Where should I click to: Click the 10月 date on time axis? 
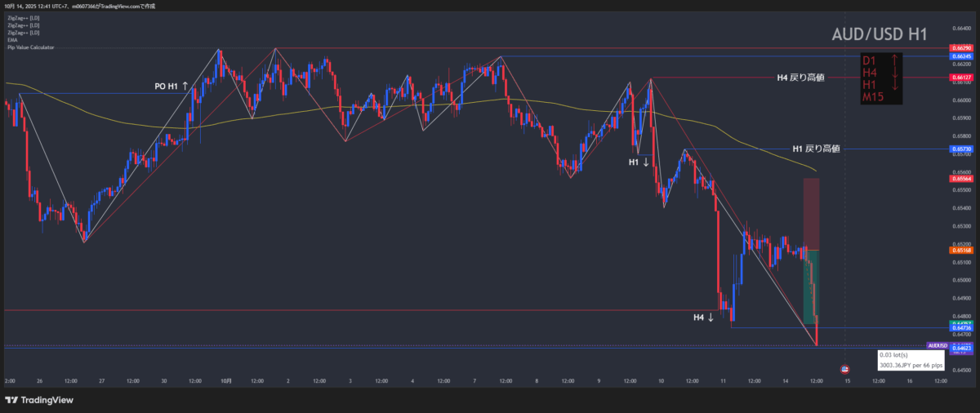[225, 380]
